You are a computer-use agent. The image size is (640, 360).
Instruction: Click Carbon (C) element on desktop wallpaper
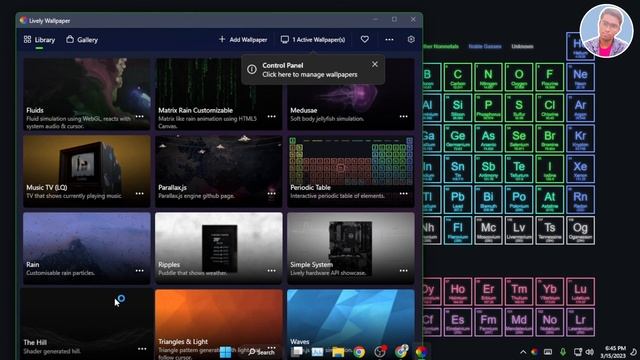pyautogui.click(x=458, y=77)
